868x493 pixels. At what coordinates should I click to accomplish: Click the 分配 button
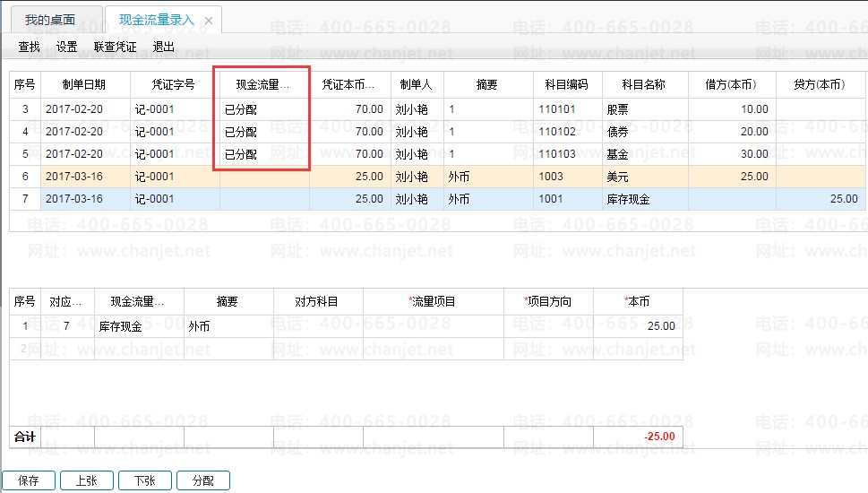tap(203, 480)
